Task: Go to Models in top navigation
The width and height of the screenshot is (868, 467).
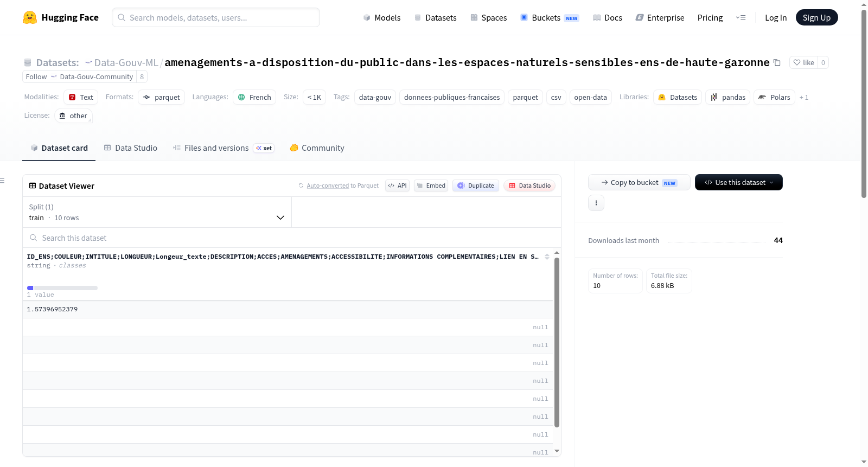Action: 382,17
